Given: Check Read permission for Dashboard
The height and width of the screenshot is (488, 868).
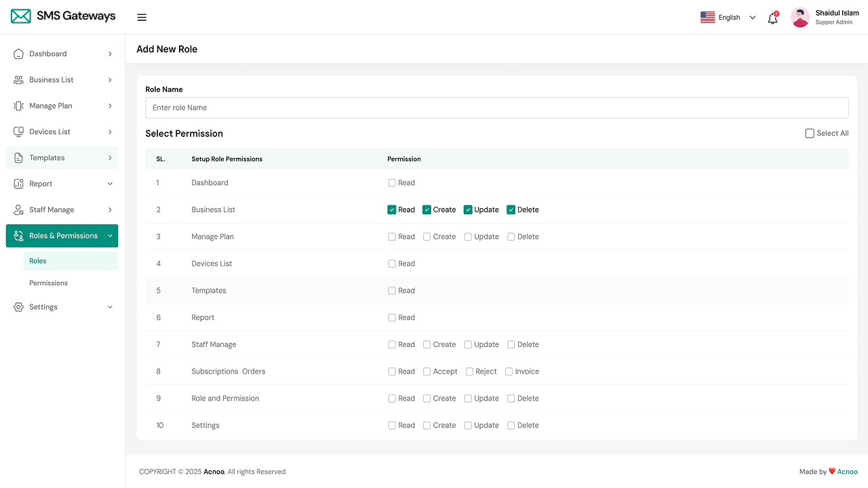Looking at the screenshot, I should [392, 183].
